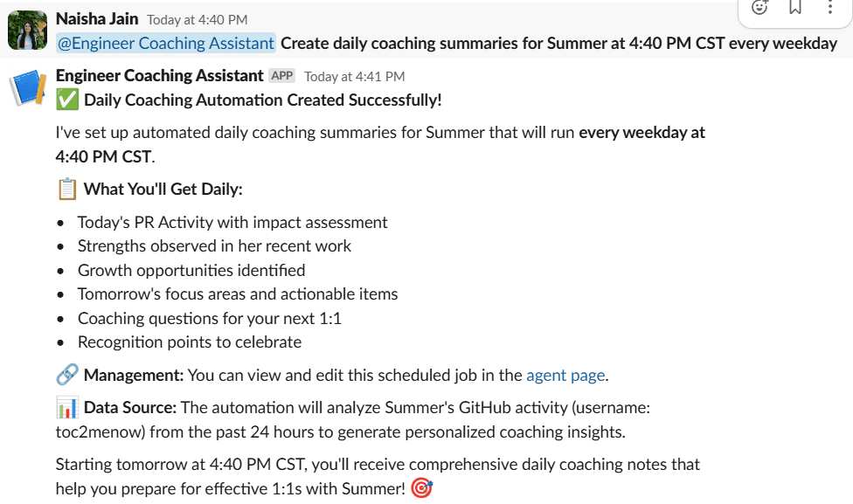The width and height of the screenshot is (853, 504).
Task: Click the APP badge next to the assistant name
Action: point(281,76)
